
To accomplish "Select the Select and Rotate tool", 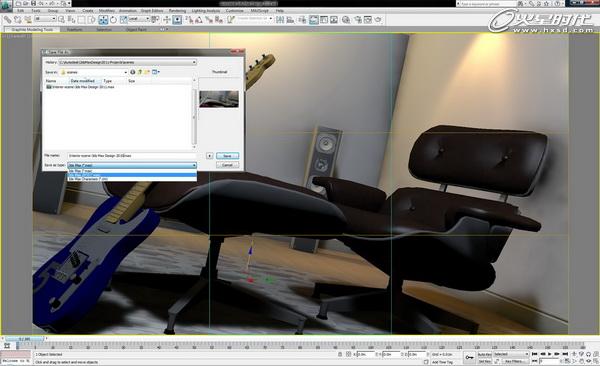I will (x=113, y=20).
